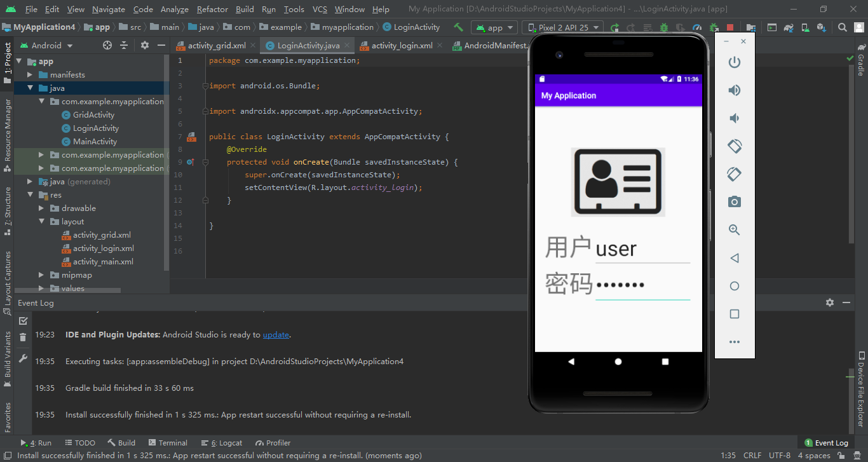Click the checkmark icon in Event Log
Image resolution: width=868 pixels, height=462 pixels.
[23, 320]
